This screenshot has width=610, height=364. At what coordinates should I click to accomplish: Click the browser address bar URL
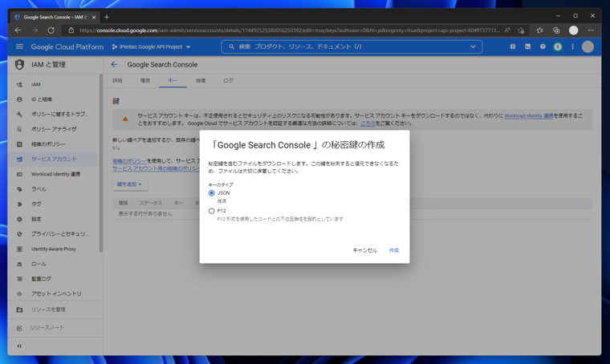(290, 30)
